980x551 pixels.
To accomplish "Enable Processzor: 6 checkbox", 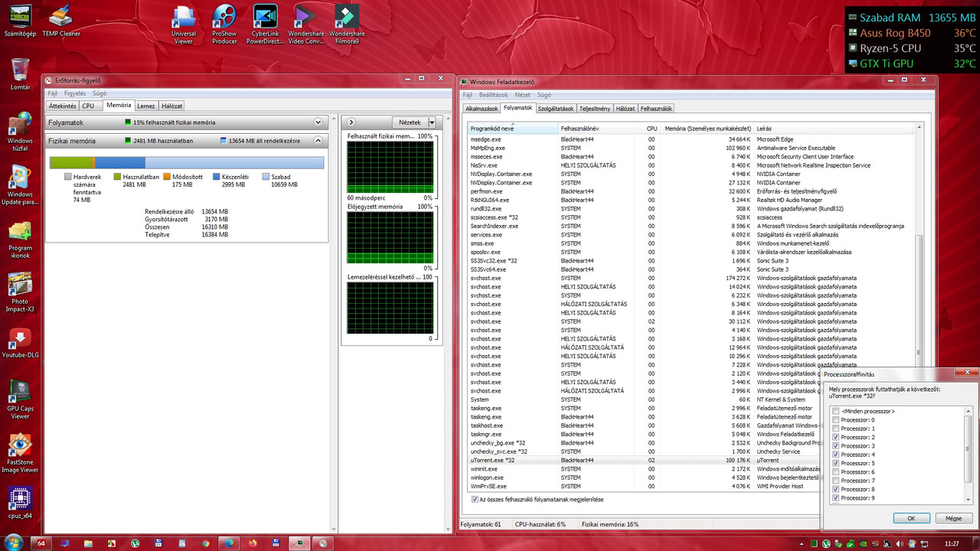I will pos(835,472).
